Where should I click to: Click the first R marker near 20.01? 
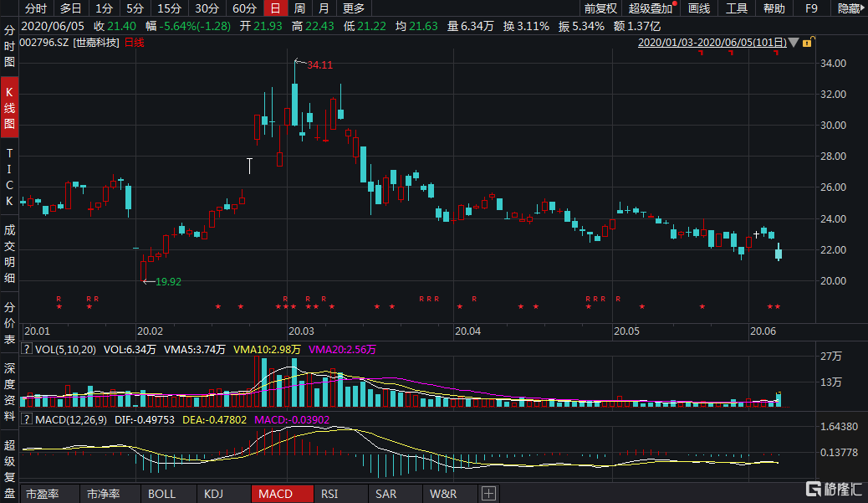click(x=59, y=299)
